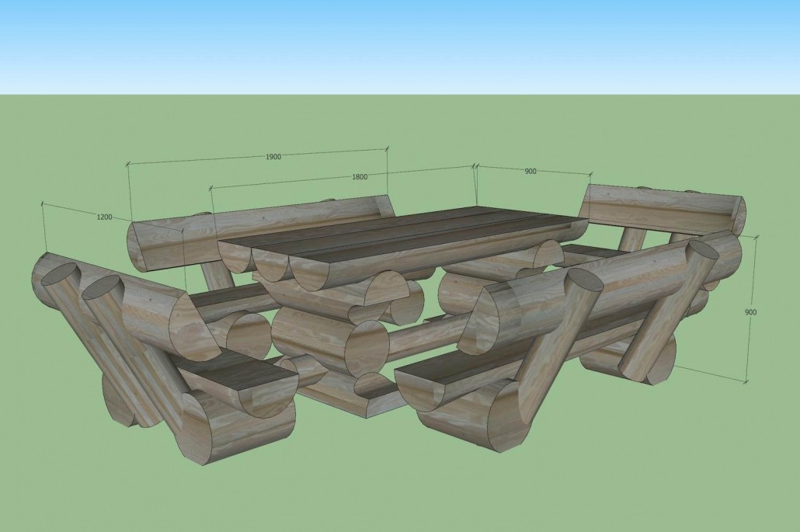Screen dimensions: 800x532
Task: Select the dark plank table top
Action: 404,233
